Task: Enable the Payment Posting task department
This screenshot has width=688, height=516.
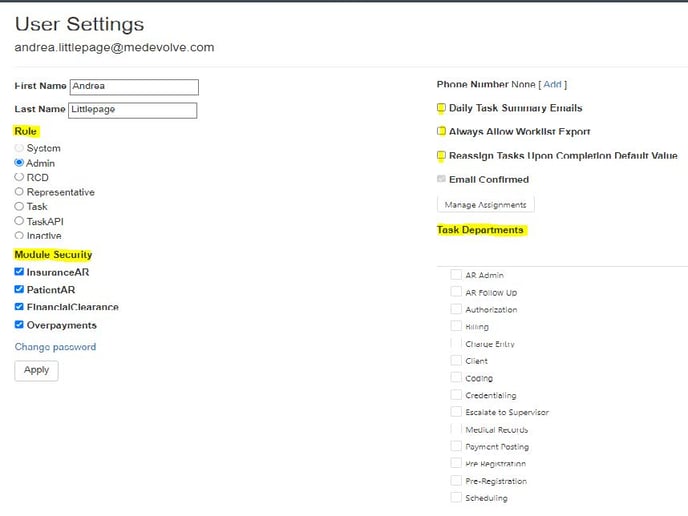Action: pos(456,447)
